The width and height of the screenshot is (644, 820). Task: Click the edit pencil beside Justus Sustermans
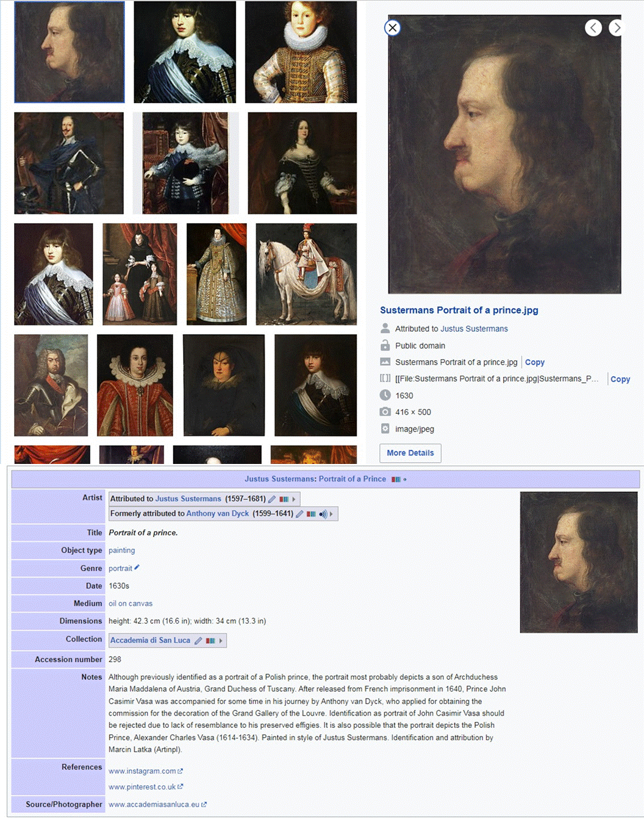click(272, 499)
